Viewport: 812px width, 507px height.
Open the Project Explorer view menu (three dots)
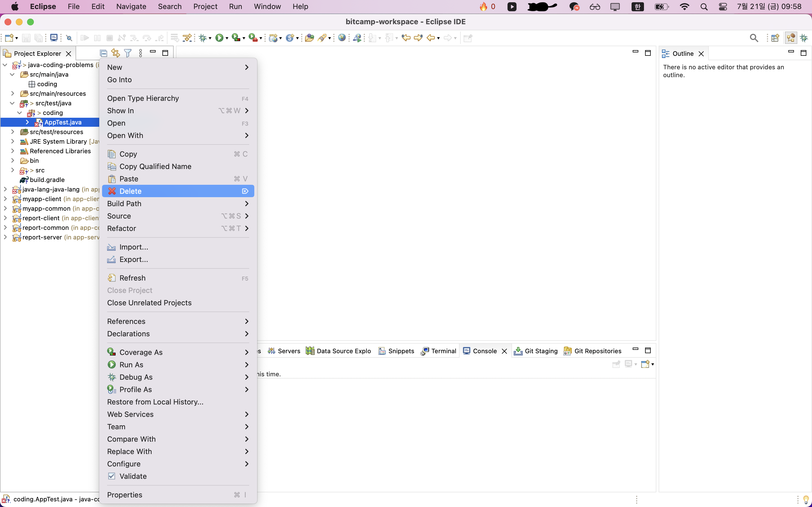pos(141,53)
